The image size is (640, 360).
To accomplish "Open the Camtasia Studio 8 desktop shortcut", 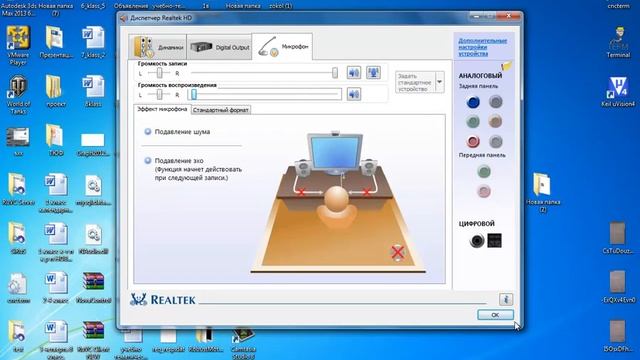I will click(x=243, y=344).
